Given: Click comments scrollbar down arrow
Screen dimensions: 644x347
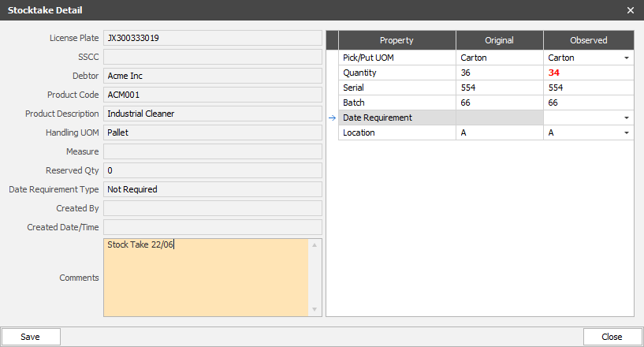Looking at the screenshot, I should coord(315,309).
